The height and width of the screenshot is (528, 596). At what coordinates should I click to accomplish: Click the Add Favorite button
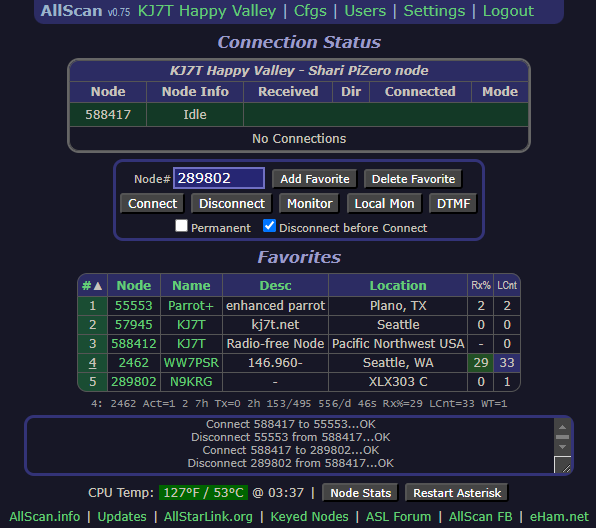click(314, 179)
